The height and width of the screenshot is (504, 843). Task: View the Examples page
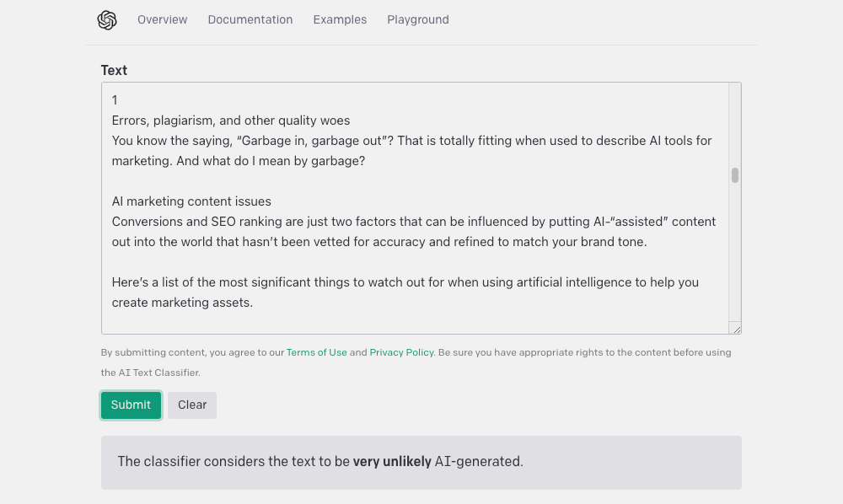(340, 19)
